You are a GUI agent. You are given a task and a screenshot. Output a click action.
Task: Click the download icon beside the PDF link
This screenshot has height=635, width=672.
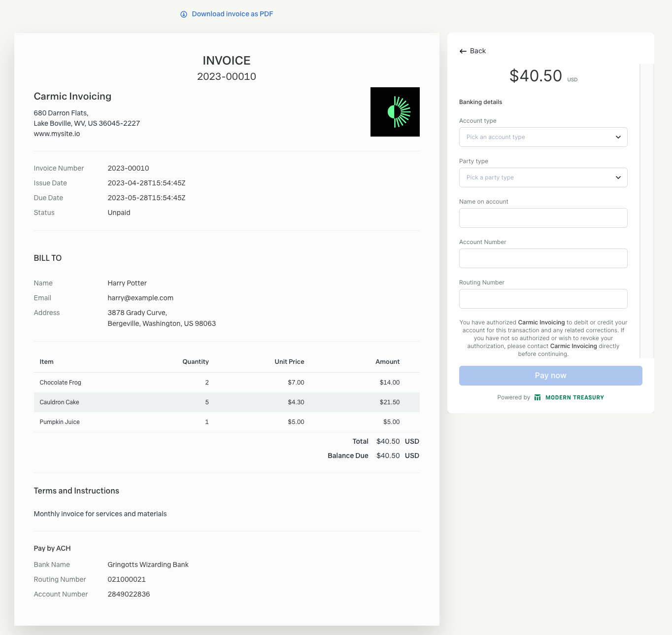click(x=184, y=14)
